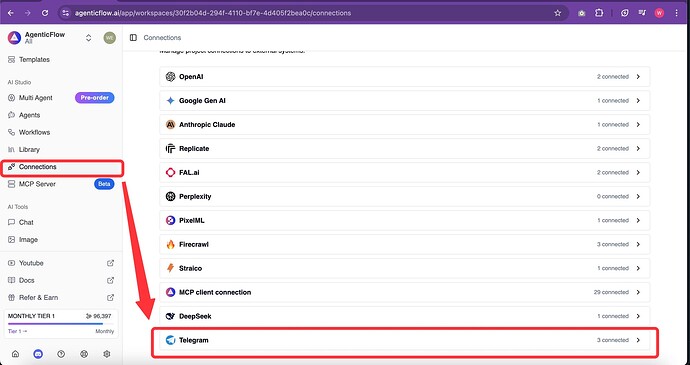Expand the OpenAI connection row chevron
The image size is (690, 365).
click(638, 77)
